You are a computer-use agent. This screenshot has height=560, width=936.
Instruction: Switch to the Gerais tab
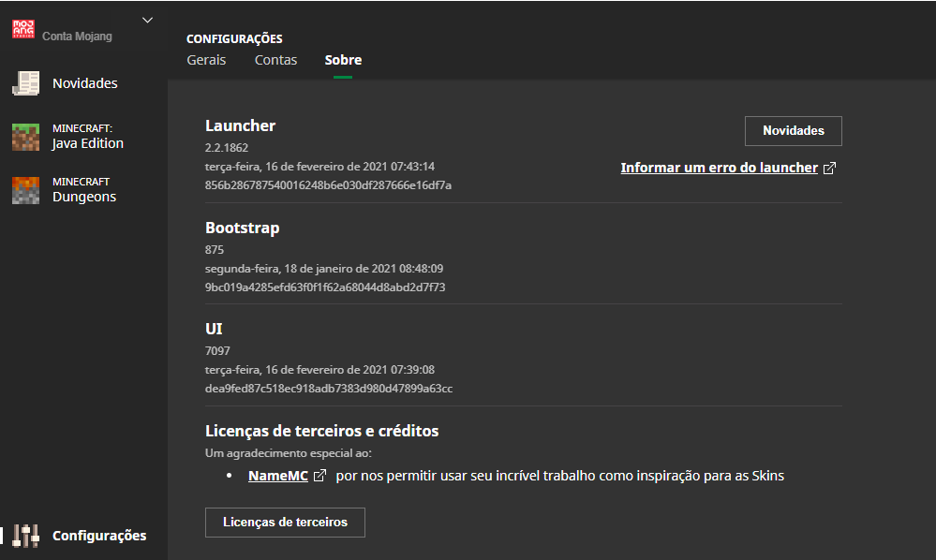(x=206, y=60)
